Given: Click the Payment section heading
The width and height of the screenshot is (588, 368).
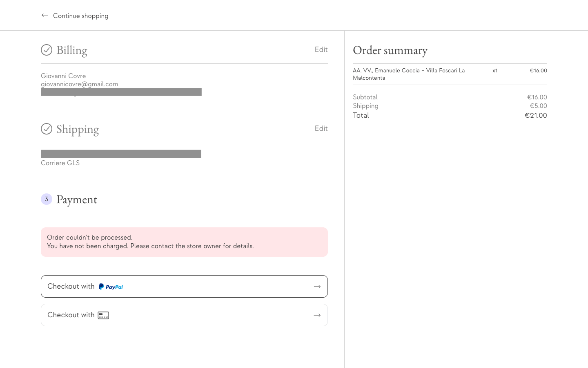Looking at the screenshot, I should click(77, 200).
